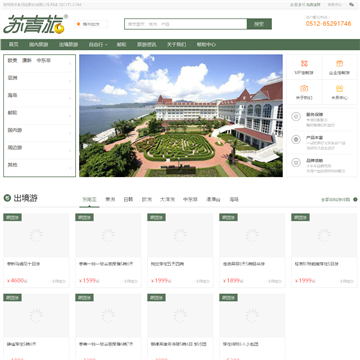Expand the 海岛 sidebar row arrow
Screen dimensions: 360x360
click(70, 98)
